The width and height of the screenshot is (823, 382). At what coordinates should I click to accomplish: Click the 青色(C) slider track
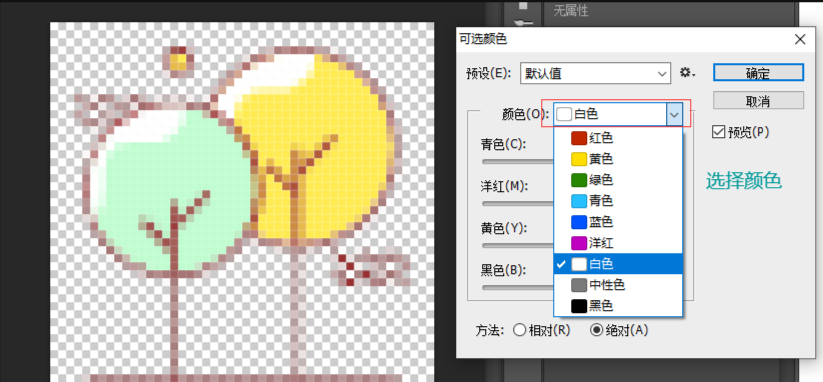tap(518, 162)
